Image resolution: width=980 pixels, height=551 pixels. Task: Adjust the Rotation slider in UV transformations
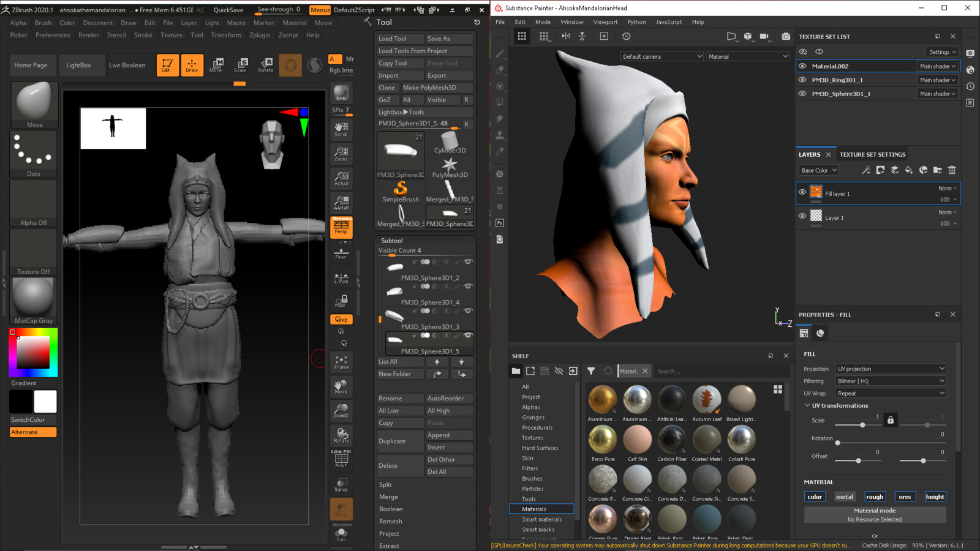tap(891, 442)
